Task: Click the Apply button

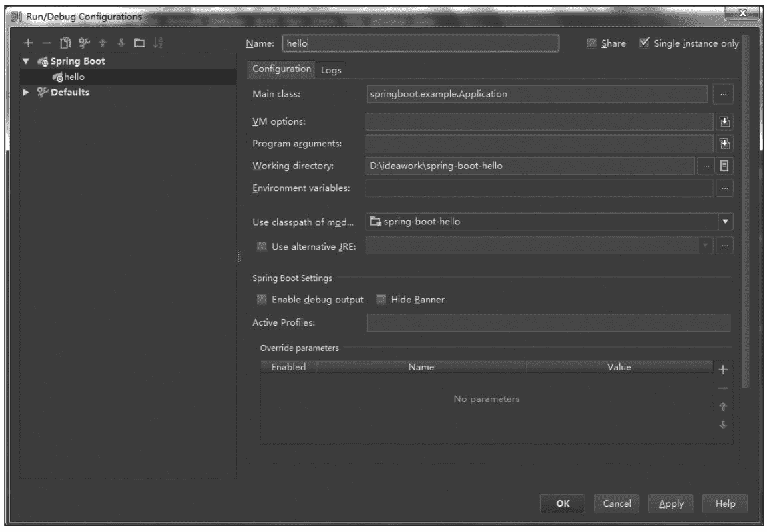Action: [671, 504]
